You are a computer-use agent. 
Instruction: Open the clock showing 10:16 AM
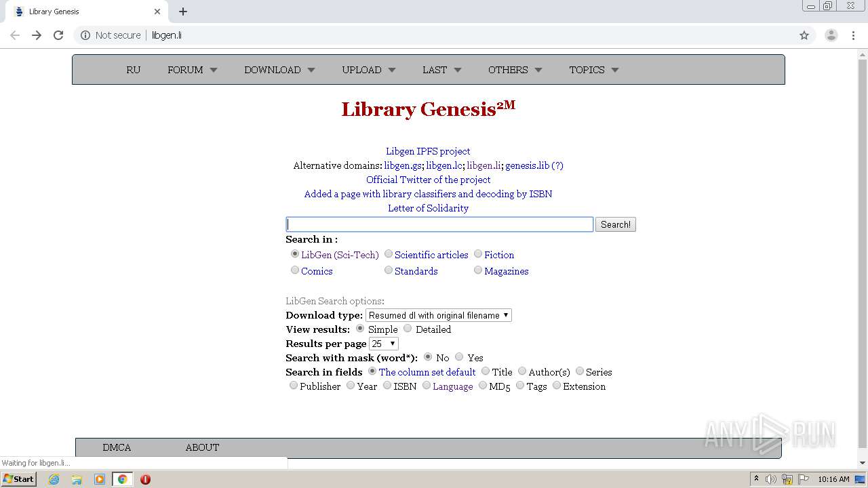[833, 479]
